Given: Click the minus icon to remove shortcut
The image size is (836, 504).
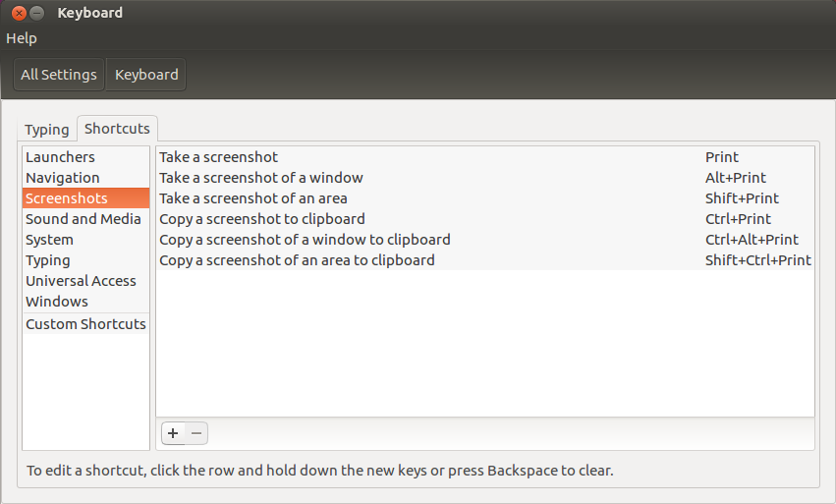Looking at the screenshot, I should click(196, 432).
